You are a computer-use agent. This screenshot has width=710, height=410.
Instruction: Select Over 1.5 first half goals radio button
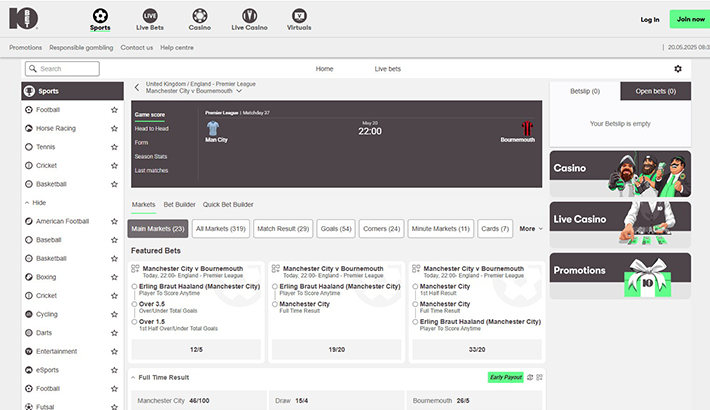pyautogui.click(x=134, y=322)
